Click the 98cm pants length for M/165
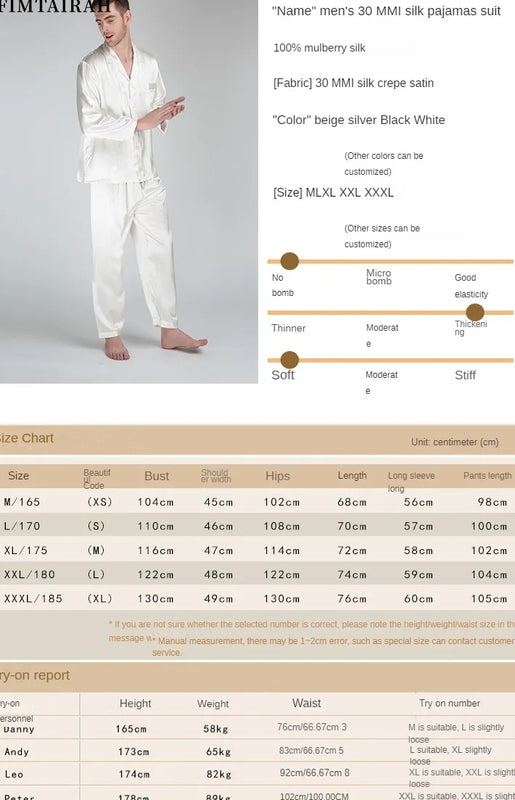515x800 pixels. pos(493,502)
